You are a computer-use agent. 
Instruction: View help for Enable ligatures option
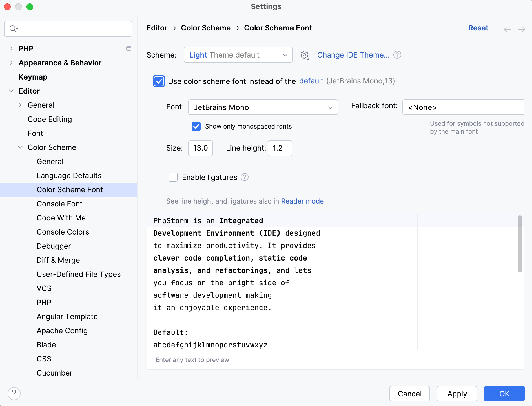pyautogui.click(x=245, y=177)
